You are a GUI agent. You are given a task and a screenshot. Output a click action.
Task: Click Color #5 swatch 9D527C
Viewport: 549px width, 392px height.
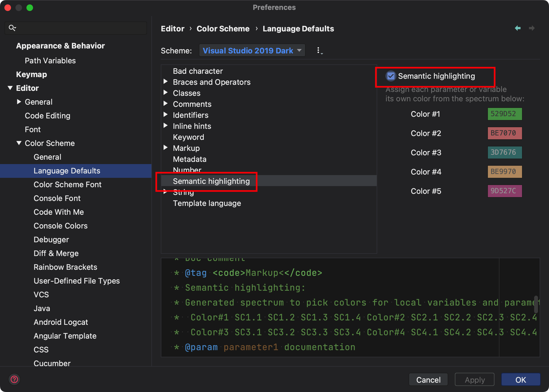(x=505, y=191)
